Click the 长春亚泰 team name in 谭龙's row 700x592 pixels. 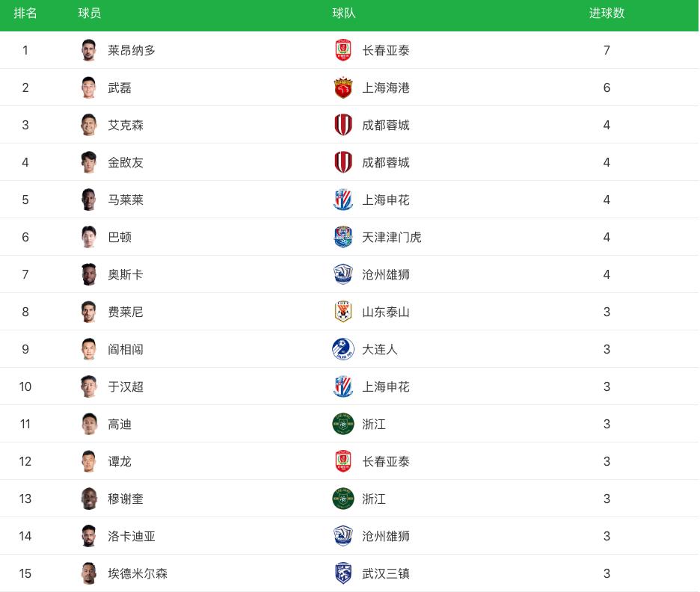[386, 461]
